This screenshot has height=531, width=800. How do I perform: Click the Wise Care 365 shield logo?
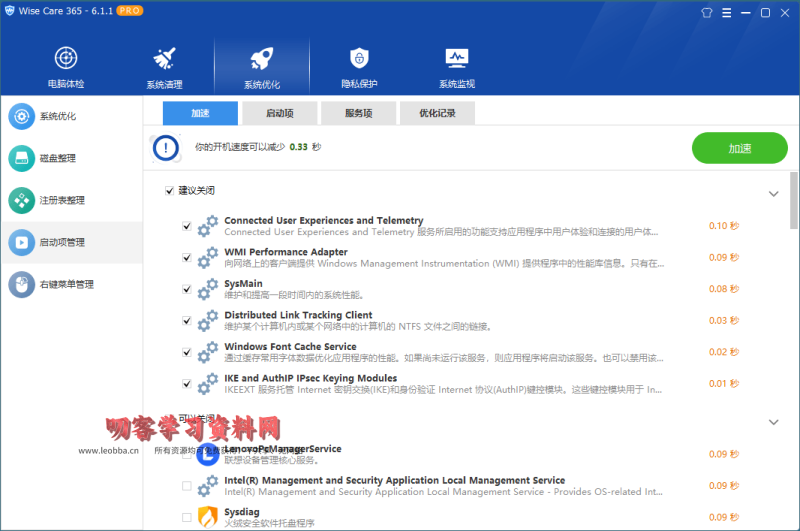tap(9, 11)
